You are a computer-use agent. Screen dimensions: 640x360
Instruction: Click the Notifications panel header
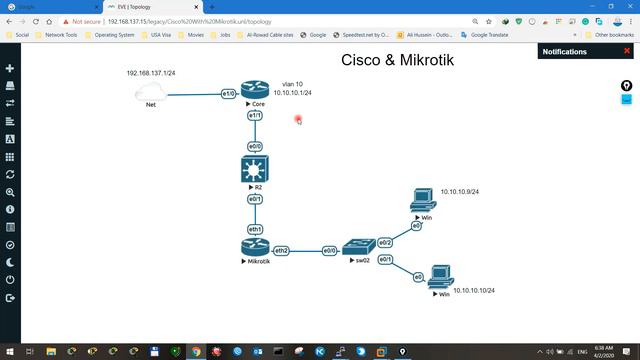[x=585, y=51]
